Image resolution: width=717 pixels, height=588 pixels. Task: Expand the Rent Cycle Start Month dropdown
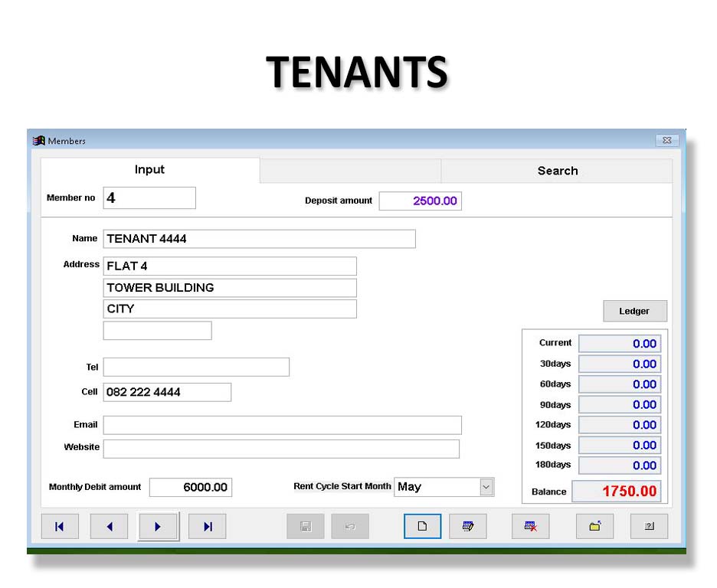pos(486,487)
